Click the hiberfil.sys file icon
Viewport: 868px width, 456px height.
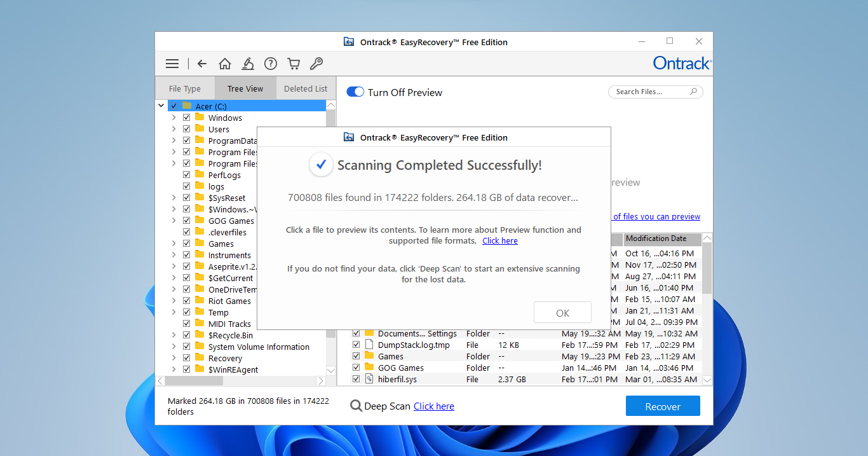[369, 379]
